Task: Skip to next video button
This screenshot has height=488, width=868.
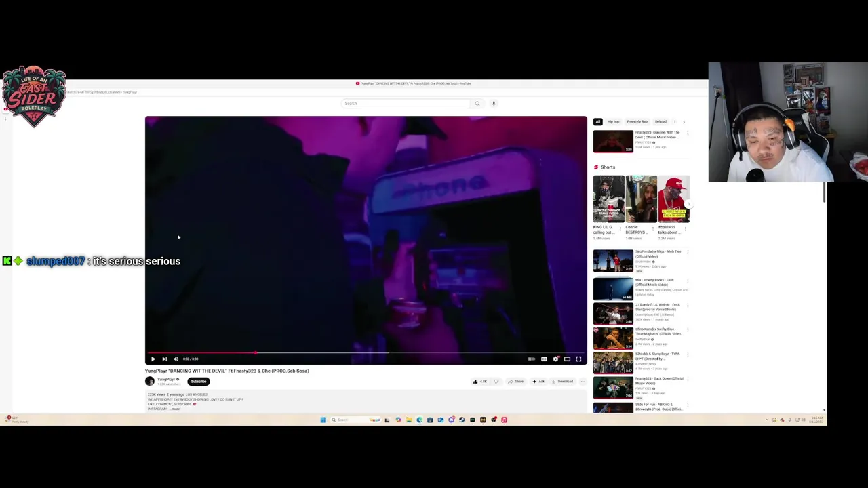Action: [x=164, y=359]
